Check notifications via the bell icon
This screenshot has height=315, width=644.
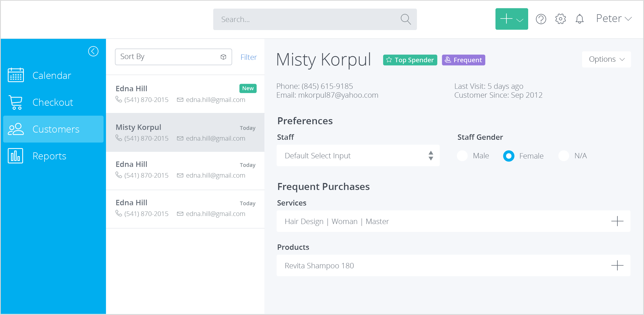click(579, 19)
